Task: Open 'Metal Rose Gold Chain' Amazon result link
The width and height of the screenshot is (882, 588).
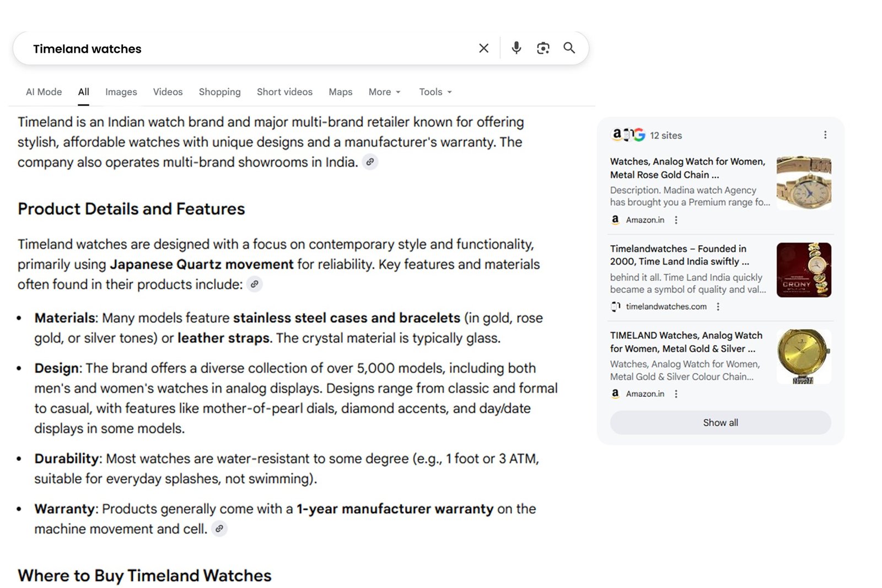Action: 687,168
